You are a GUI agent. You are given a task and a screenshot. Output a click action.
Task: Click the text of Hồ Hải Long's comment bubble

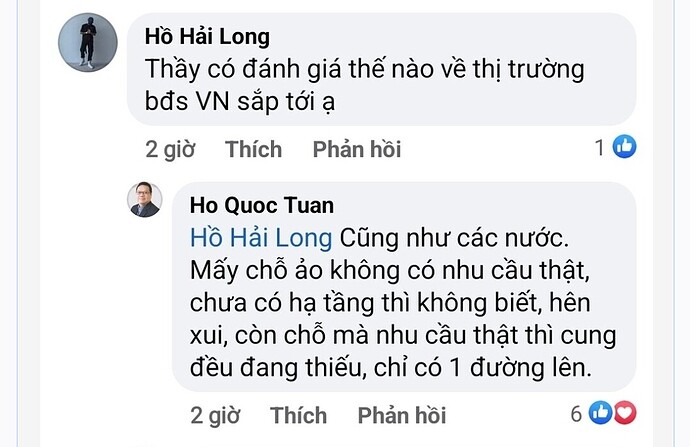click(365, 85)
